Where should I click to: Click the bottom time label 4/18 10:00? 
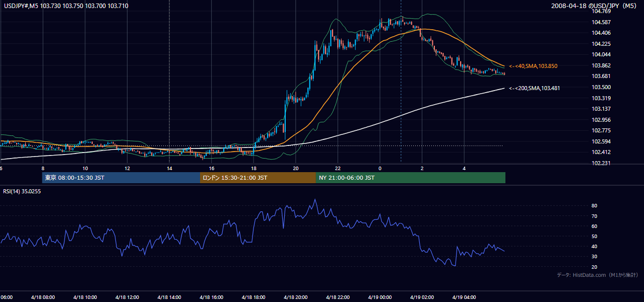[x=85, y=297]
